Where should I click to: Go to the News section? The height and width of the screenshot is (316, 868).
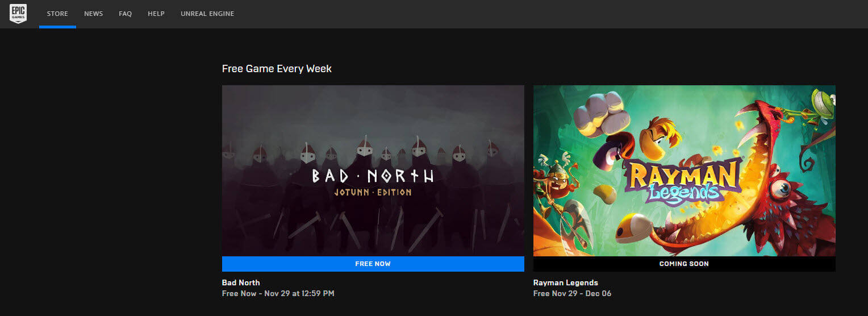[93, 14]
